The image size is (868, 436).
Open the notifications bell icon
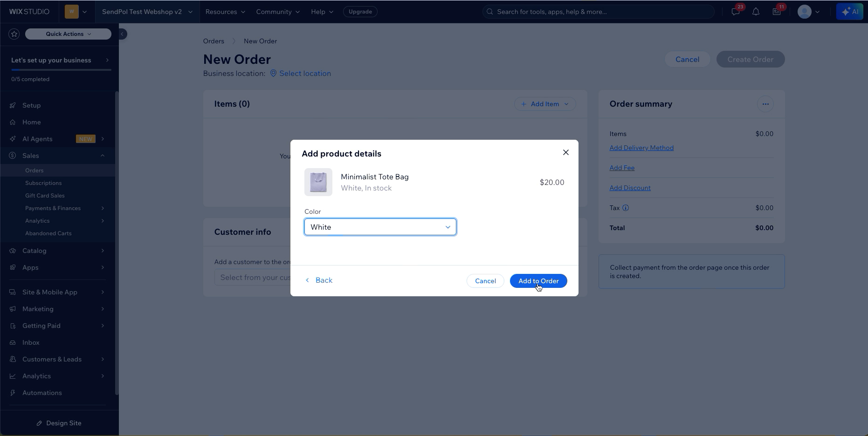point(756,12)
